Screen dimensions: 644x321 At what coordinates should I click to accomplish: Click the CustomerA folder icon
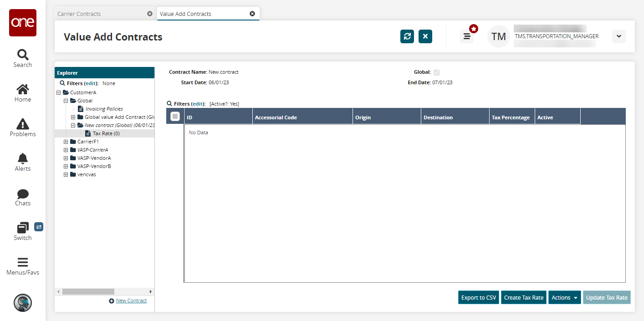(x=66, y=92)
